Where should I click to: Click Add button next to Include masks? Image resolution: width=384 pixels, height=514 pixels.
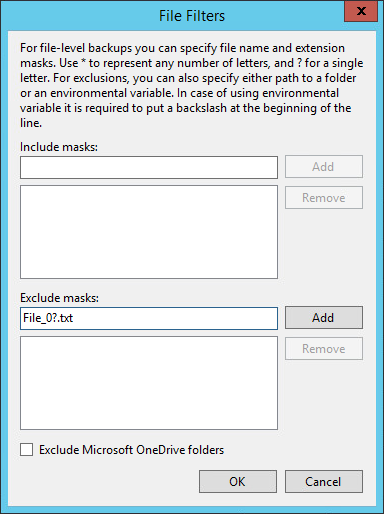tap(324, 166)
